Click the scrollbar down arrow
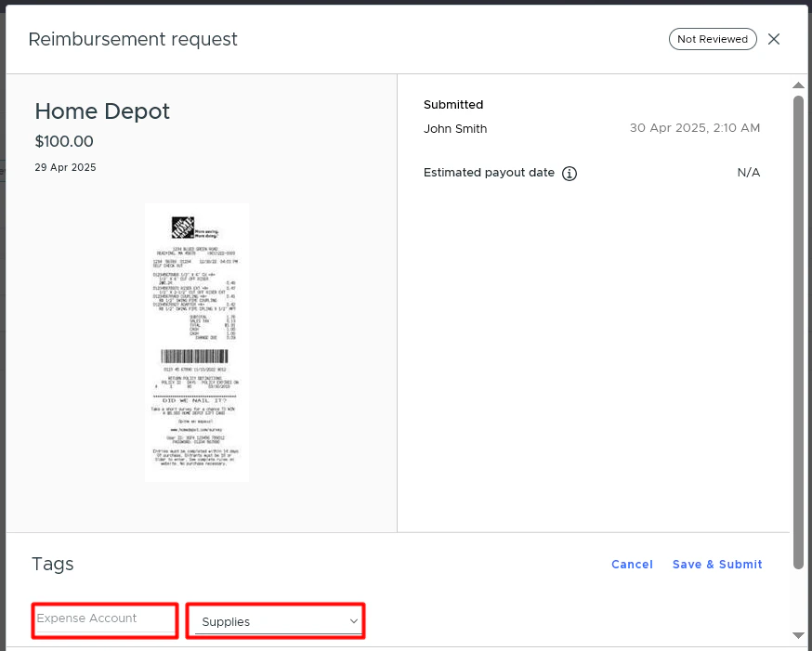The height and width of the screenshot is (651, 812). click(x=799, y=635)
